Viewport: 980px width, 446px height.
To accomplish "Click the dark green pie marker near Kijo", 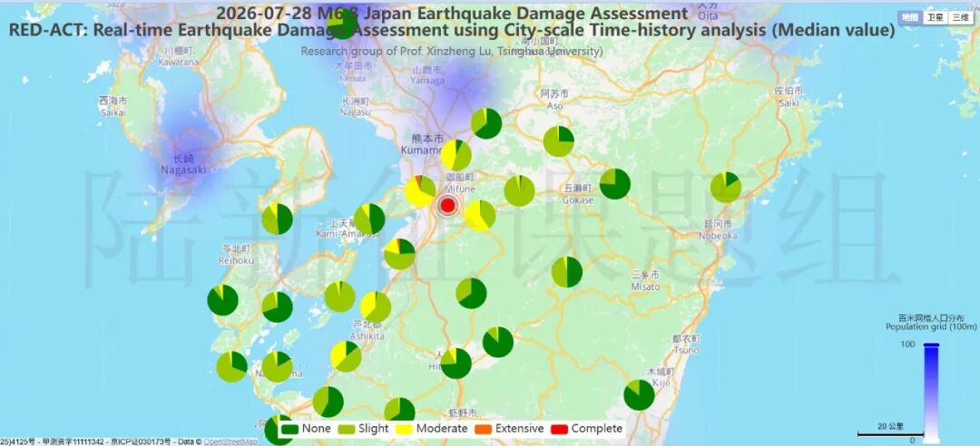I will coord(640,394).
